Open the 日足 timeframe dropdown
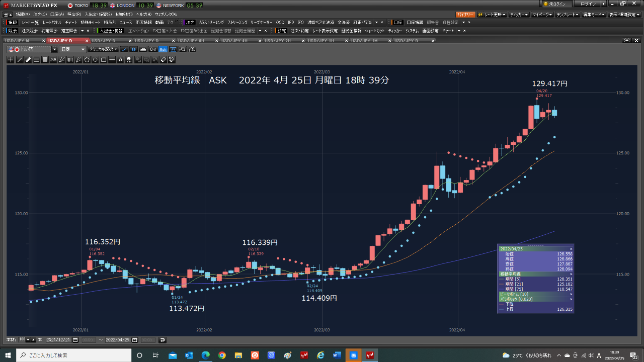 73,49
